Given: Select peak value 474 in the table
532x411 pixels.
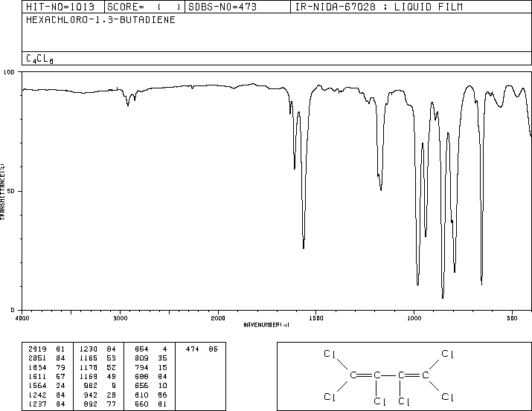Looking at the screenshot, I should (193, 349).
